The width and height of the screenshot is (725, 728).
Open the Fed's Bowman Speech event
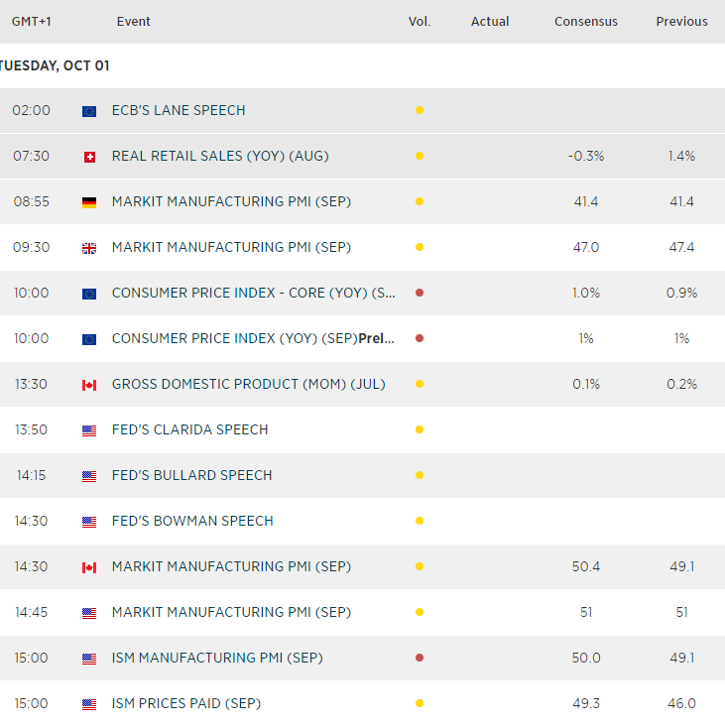click(x=192, y=521)
